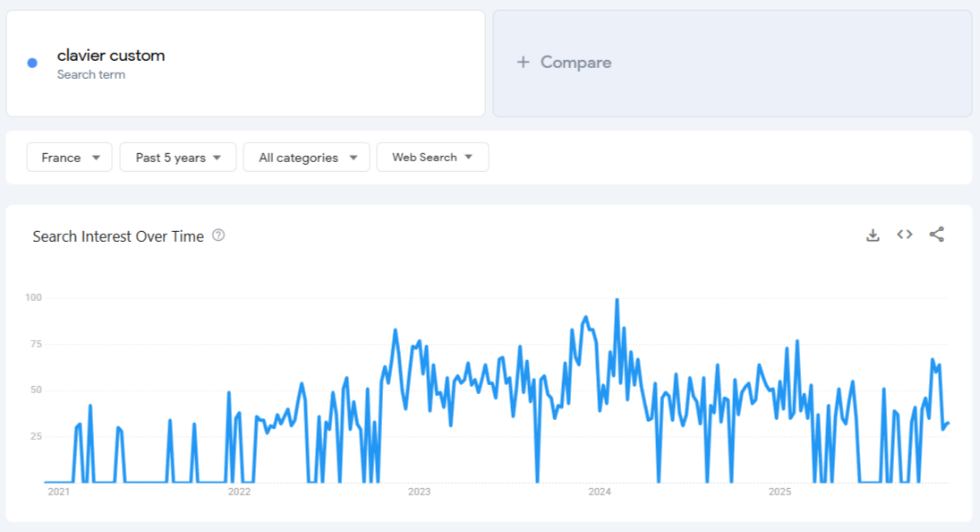Download the trends data as CSV
The width and height of the screenshot is (980, 532).
point(873,234)
